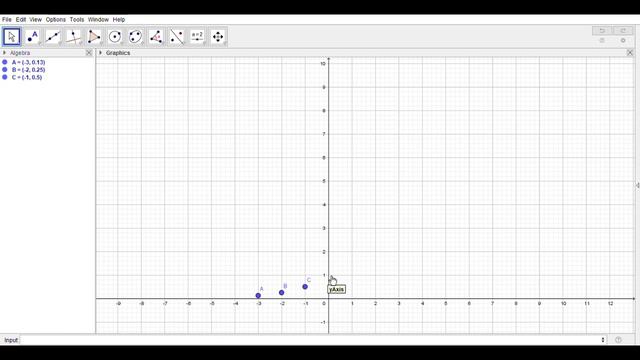Open the Help menu
Viewport: 640px width, 360px height.
click(119, 20)
